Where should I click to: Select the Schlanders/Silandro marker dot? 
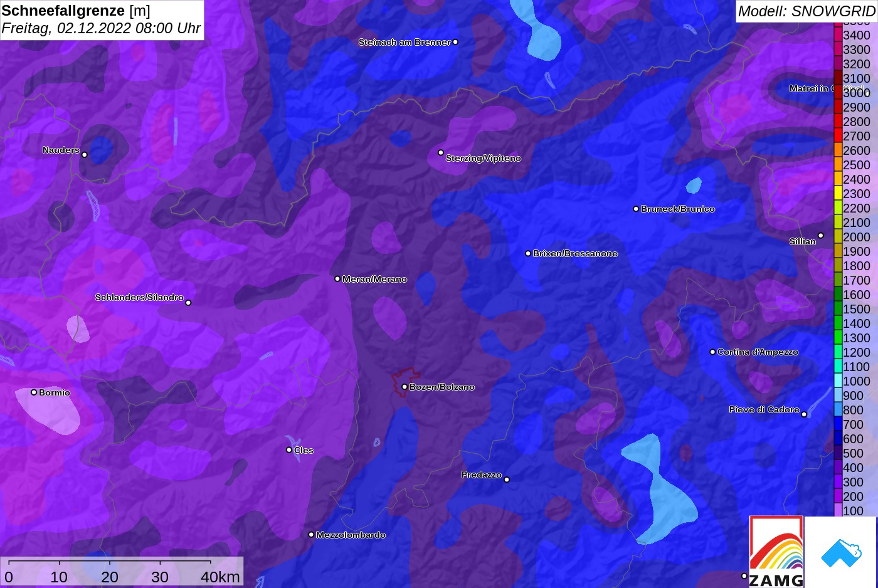(188, 303)
